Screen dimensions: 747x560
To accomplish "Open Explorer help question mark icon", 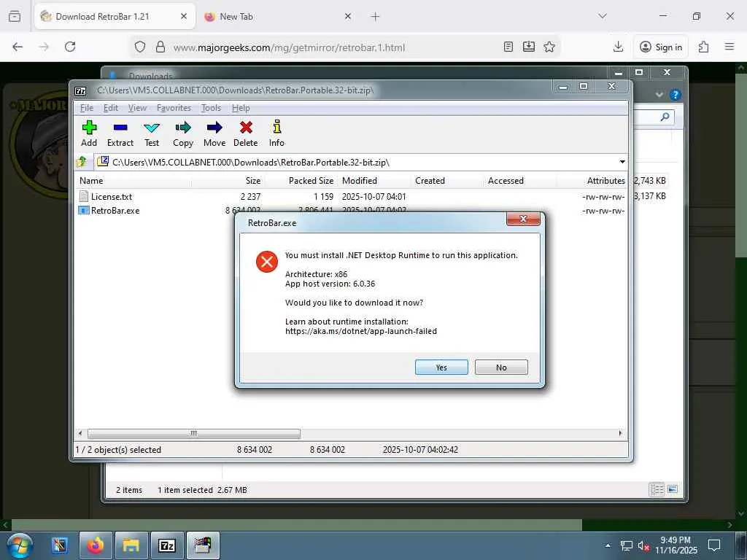I will click(x=675, y=94).
